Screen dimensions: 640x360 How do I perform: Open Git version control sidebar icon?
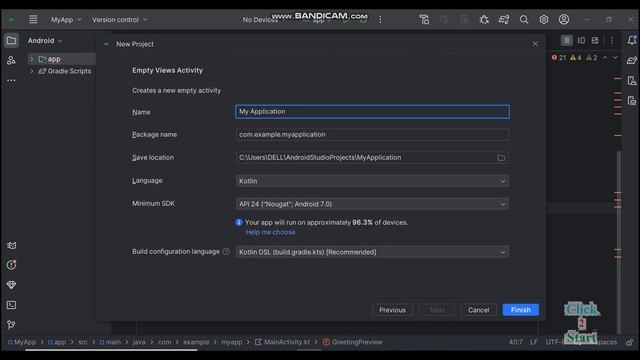pos(11,325)
